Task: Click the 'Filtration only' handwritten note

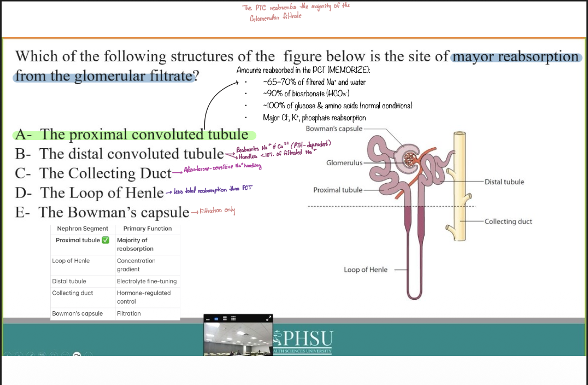Action: tap(217, 211)
